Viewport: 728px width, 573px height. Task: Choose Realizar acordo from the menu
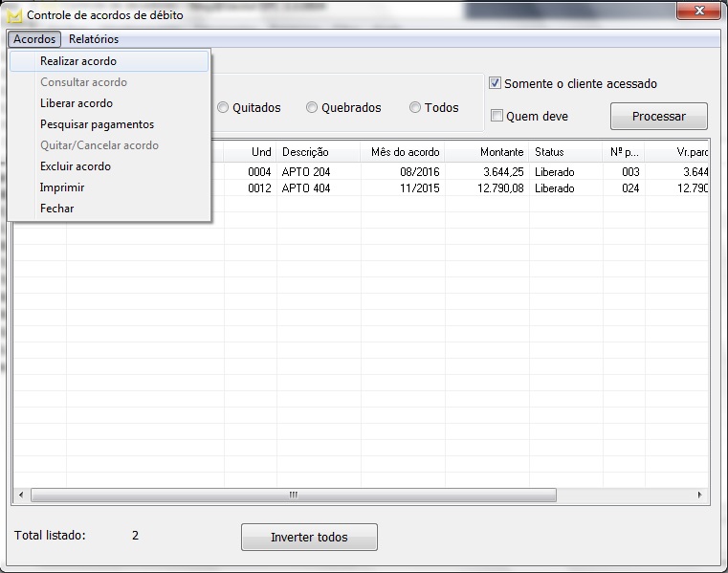coord(78,61)
